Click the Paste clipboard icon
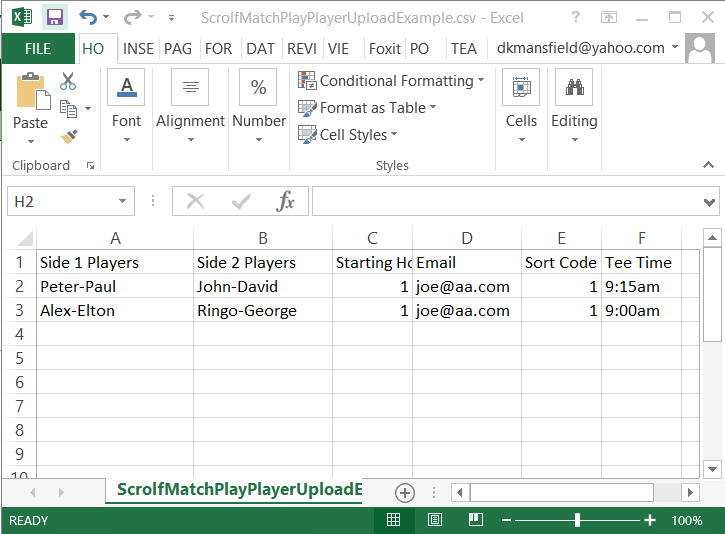 click(30, 93)
